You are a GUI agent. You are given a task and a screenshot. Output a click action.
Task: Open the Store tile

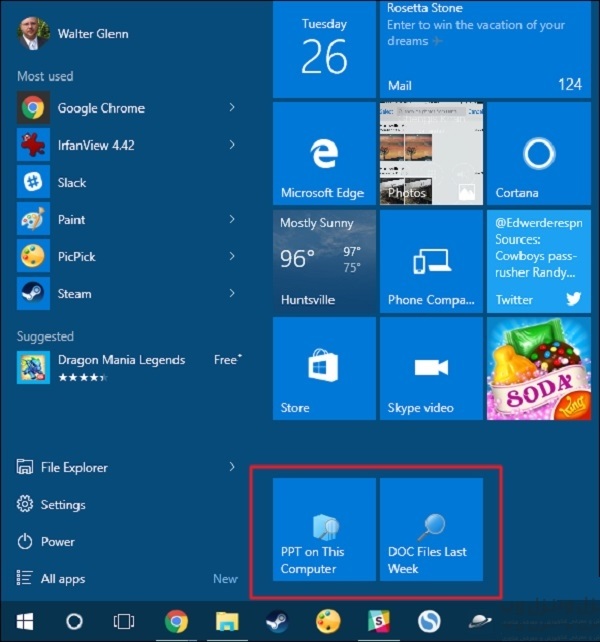coord(324,368)
